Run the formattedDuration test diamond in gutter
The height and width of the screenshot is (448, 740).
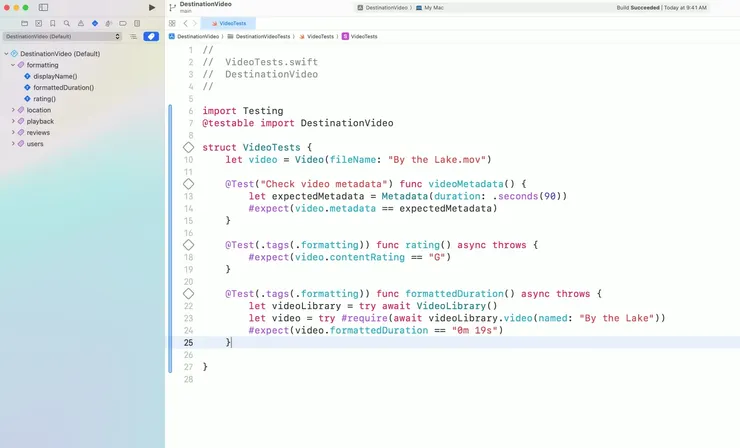pos(188,294)
